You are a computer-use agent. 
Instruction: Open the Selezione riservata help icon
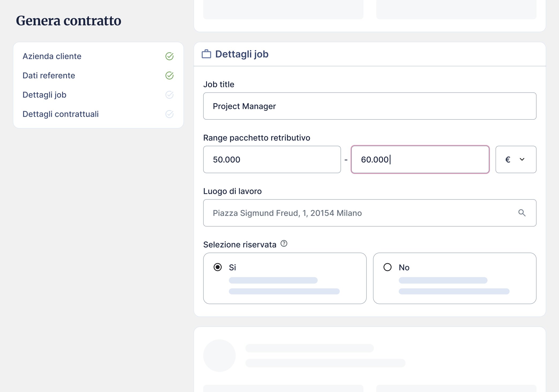(x=284, y=244)
